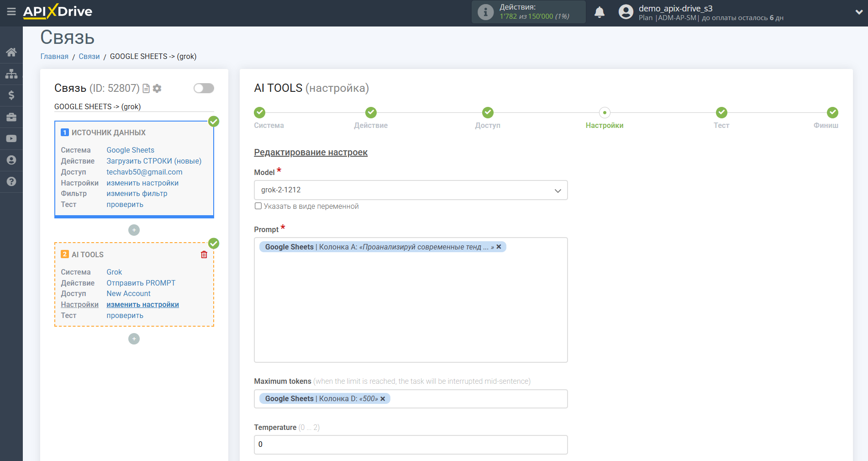Add a block with plus button below AI TOOLS
Image resolution: width=868 pixels, height=461 pixels.
[134, 339]
